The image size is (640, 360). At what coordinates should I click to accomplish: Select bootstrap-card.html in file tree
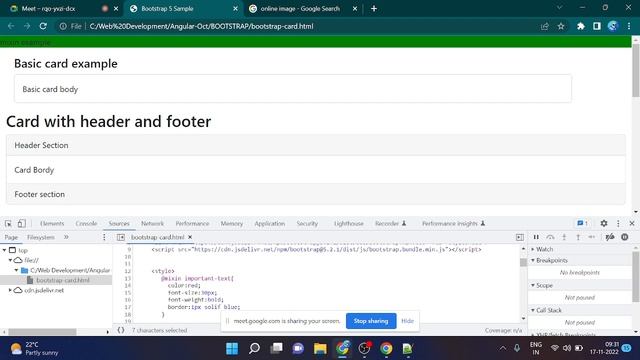click(62, 280)
